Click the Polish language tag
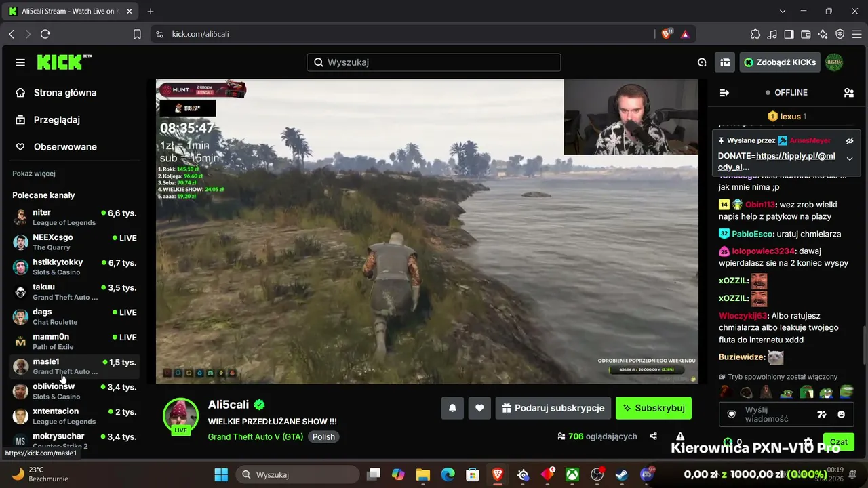Screen dimensions: 868x488 [323, 436]
